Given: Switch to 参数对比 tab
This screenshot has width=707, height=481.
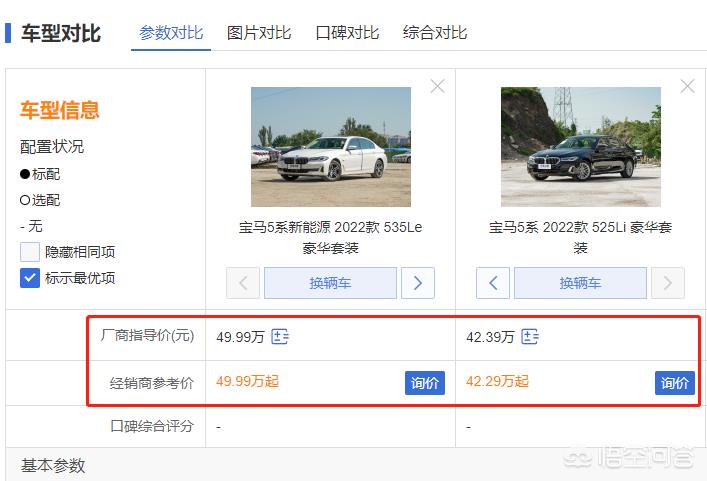Looking at the screenshot, I should (171, 33).
